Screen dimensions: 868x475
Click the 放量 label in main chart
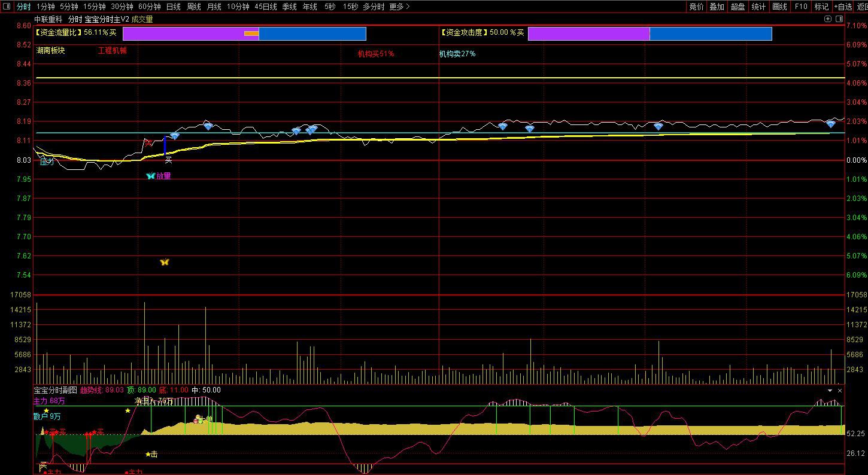163,176
